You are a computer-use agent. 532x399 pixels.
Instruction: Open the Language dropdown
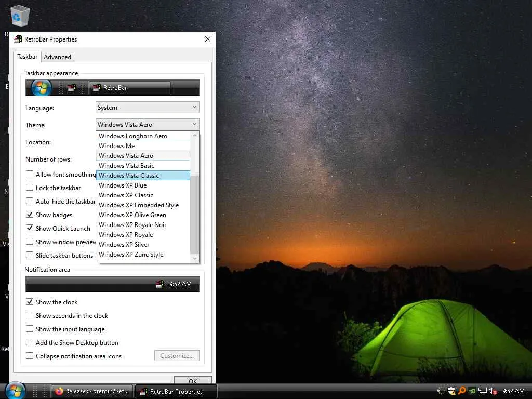click(147, 108)
